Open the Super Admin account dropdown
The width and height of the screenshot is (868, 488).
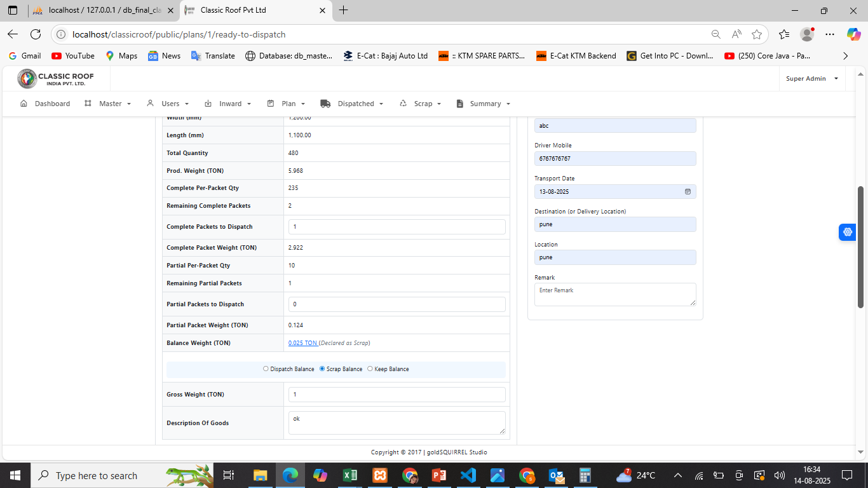pyautogui.click(x=813, y=79)
